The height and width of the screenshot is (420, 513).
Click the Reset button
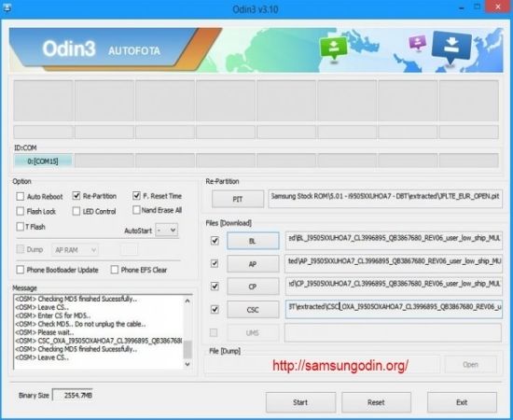(x=376, y=402)
